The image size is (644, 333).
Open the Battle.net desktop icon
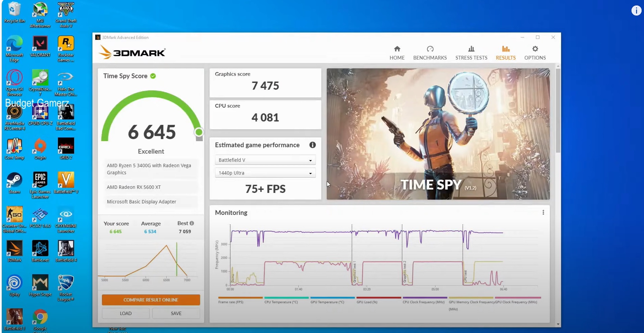40,251
